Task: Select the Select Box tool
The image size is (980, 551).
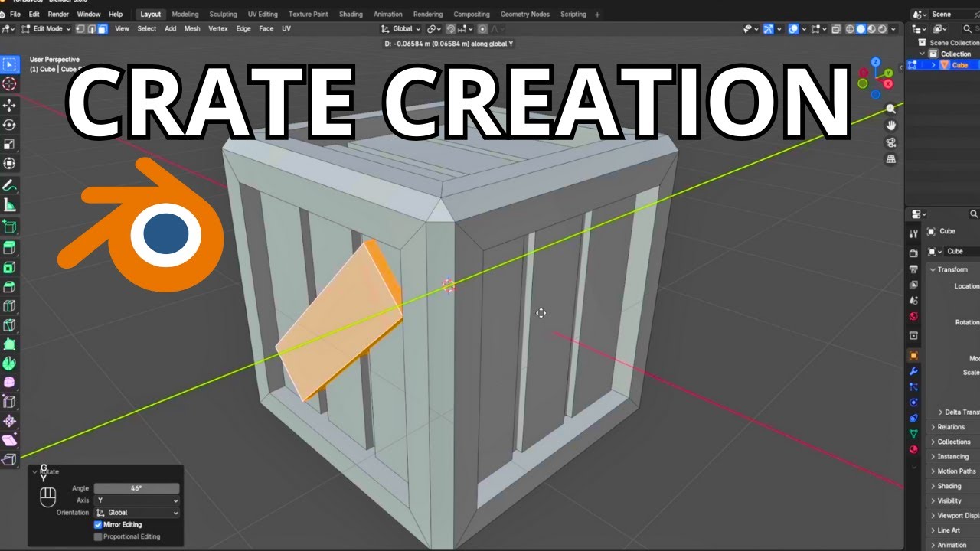Action: (9, 65)
